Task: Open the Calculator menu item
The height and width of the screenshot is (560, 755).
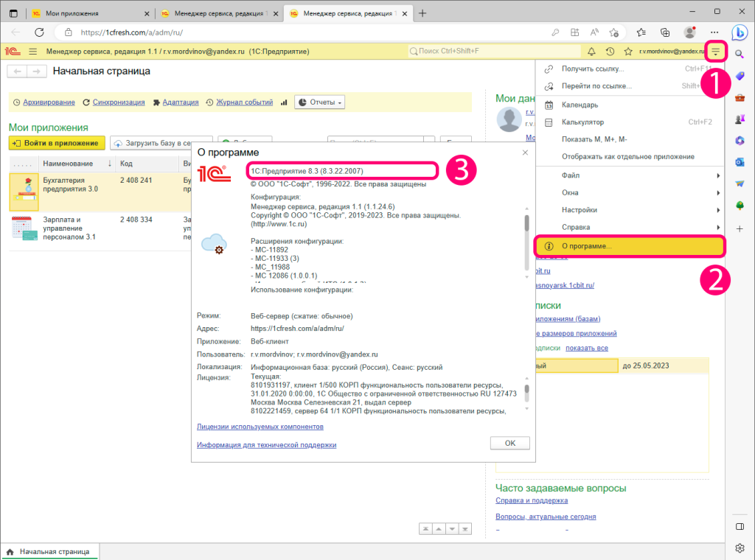Action: pyautogui.click(x=582, y=122)
